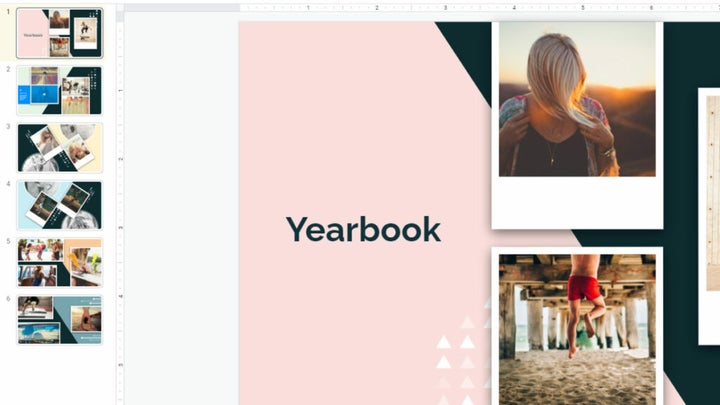Open slide 2 thumbnail in filmstrip
The height and width of the screenshot is (405, 720).
coord(60,91)
